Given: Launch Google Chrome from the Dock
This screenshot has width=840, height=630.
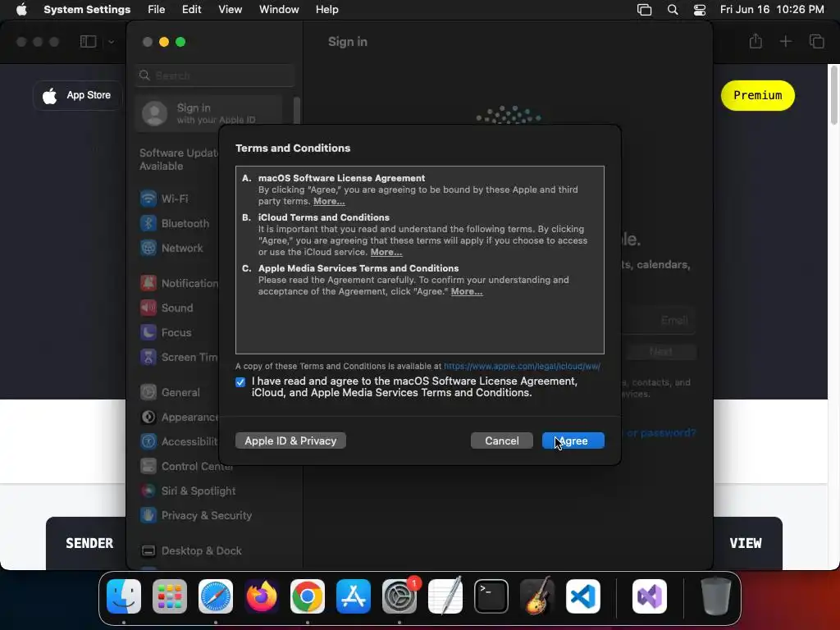Looking at the screenshot, I should 308,596.
